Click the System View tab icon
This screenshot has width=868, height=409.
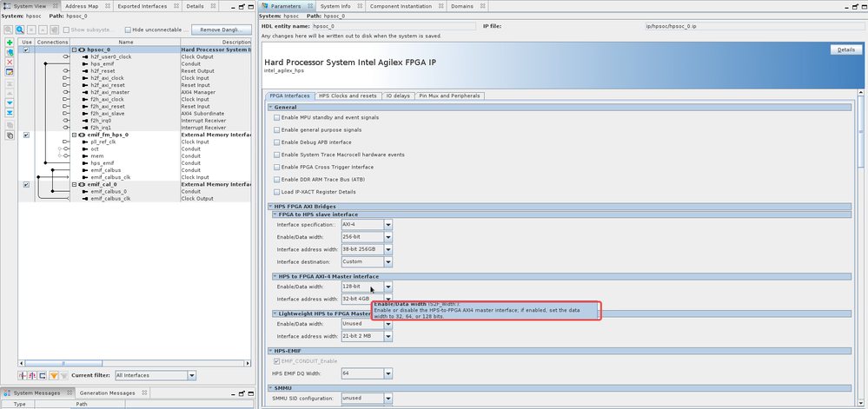tap(7, 6)
